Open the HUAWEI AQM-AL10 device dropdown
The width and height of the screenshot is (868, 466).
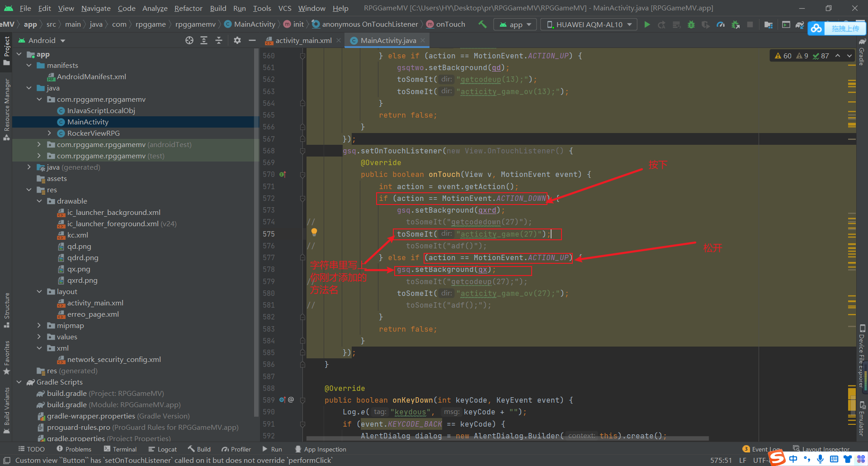coord(589,24)
